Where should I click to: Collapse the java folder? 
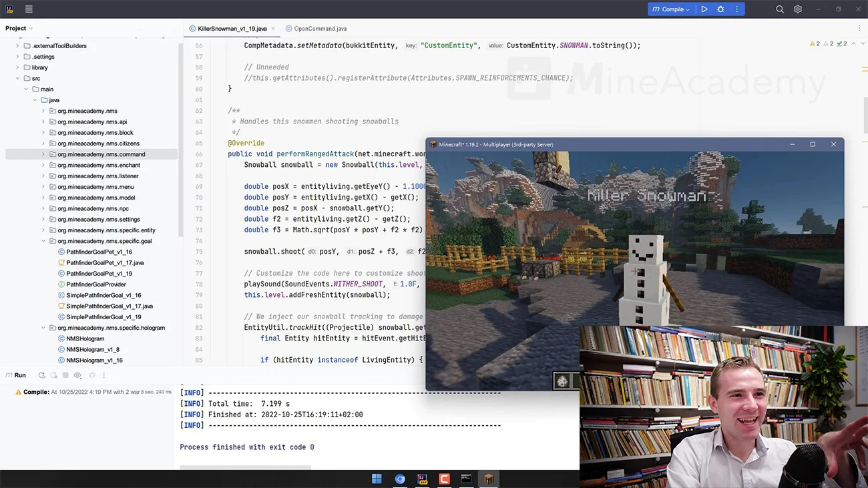coord(35,100)
